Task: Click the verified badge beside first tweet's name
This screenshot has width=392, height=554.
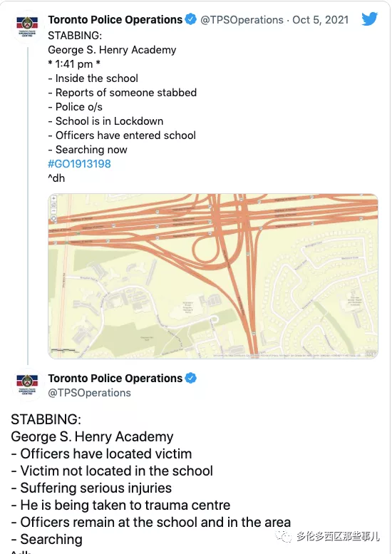Action: click(191, 19)
